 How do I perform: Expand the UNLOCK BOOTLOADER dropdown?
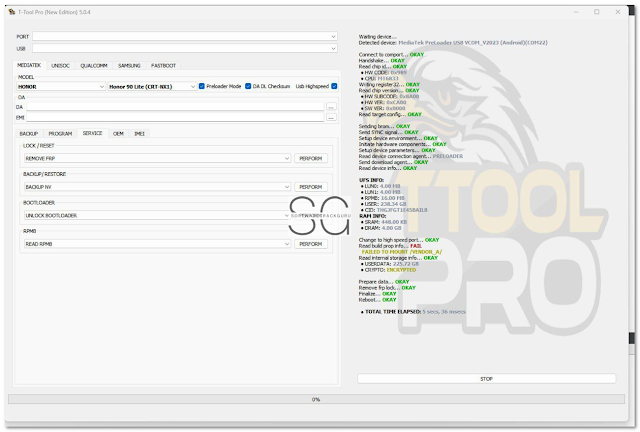point(157,215)
